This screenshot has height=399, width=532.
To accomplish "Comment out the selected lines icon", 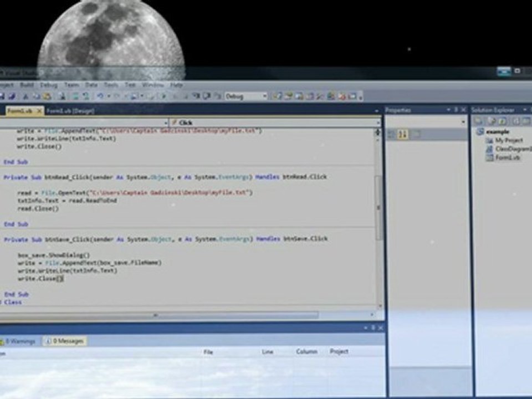I will click(x=75, y=96).
